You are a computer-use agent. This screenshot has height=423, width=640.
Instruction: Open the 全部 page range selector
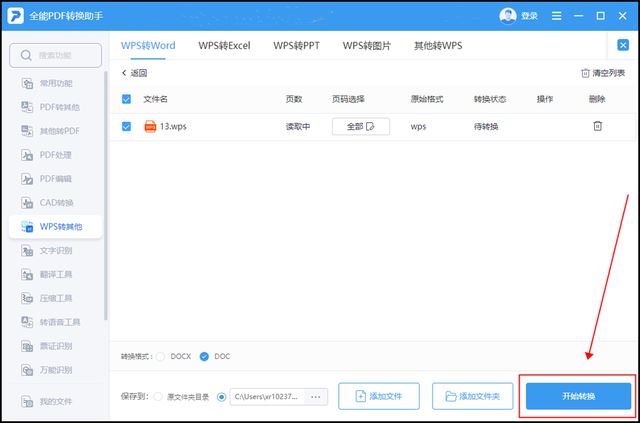click(361, 127)
